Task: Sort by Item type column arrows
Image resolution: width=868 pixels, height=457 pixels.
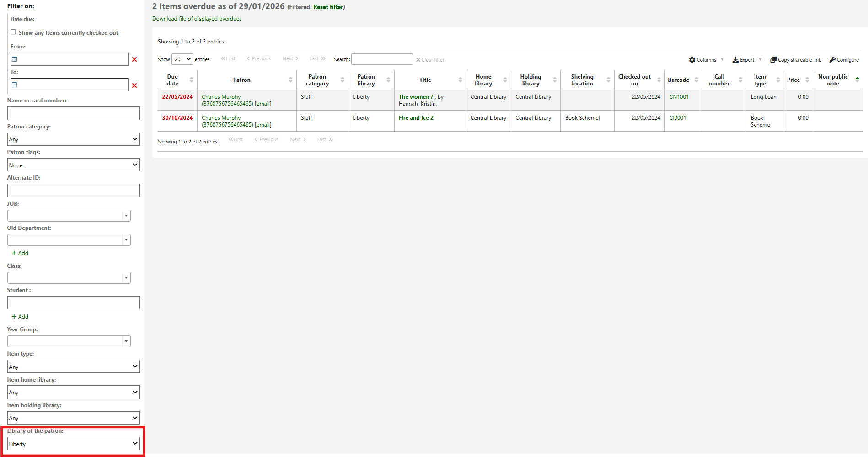Action: pyautogui.click(x=778, y=80)
